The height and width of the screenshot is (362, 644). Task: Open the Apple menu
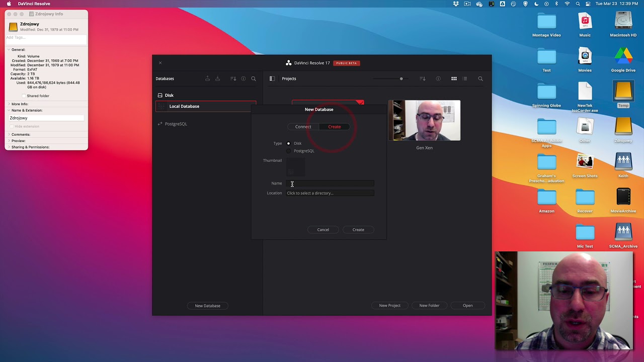[9, 4]
